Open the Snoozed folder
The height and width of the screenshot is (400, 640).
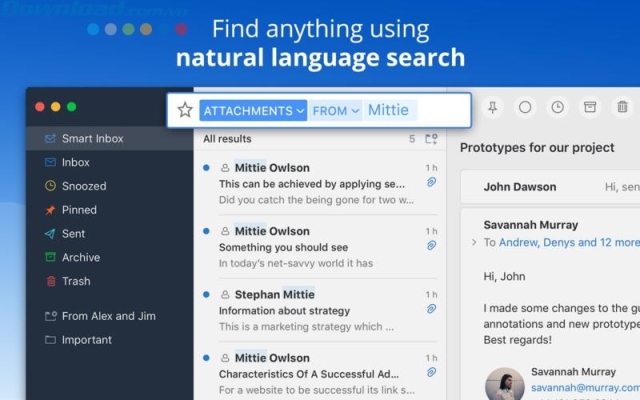coord(109,186)
